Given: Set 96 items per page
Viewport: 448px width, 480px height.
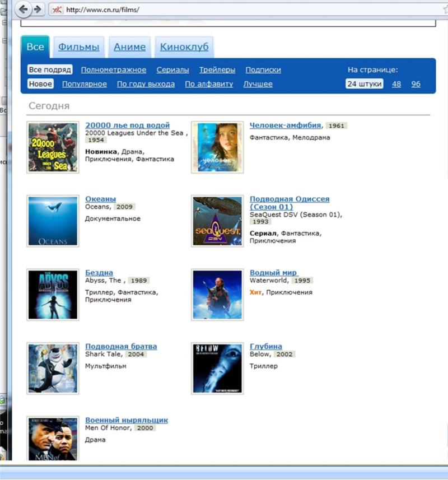Looking at the screenshot, I should click(416, 84).
